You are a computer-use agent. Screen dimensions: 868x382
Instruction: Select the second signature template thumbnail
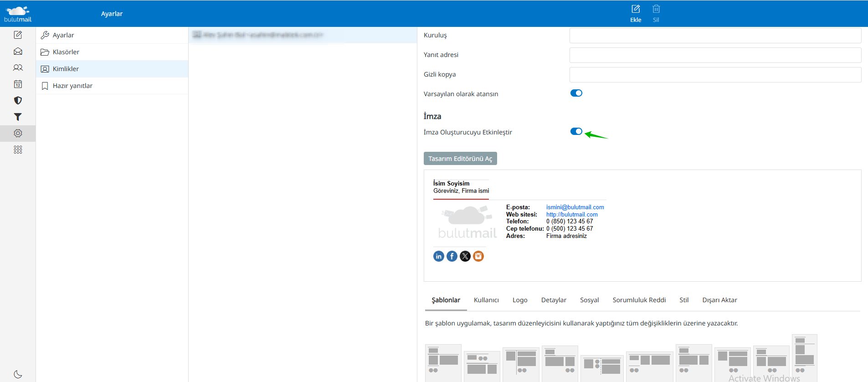click(482, 367)
